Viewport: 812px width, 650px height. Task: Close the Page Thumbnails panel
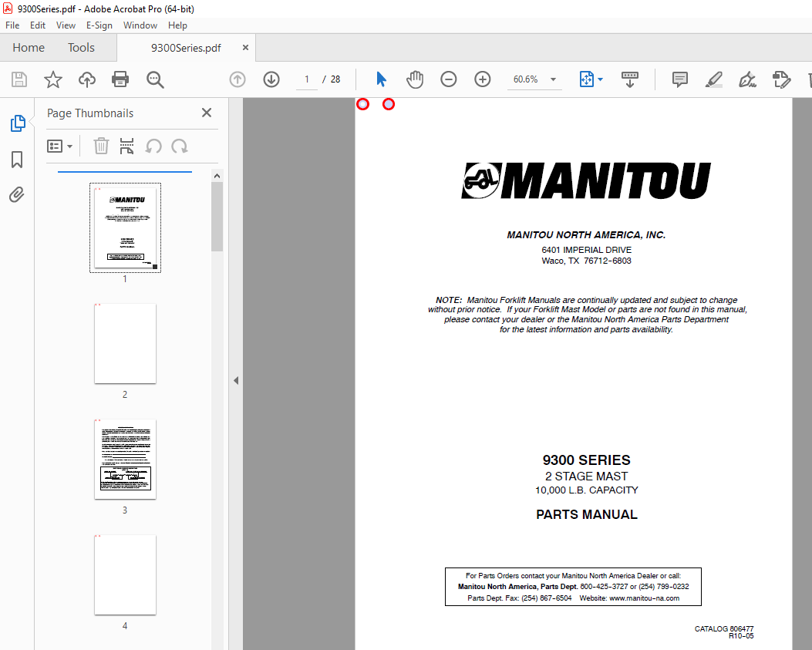(x=207, y=113)
